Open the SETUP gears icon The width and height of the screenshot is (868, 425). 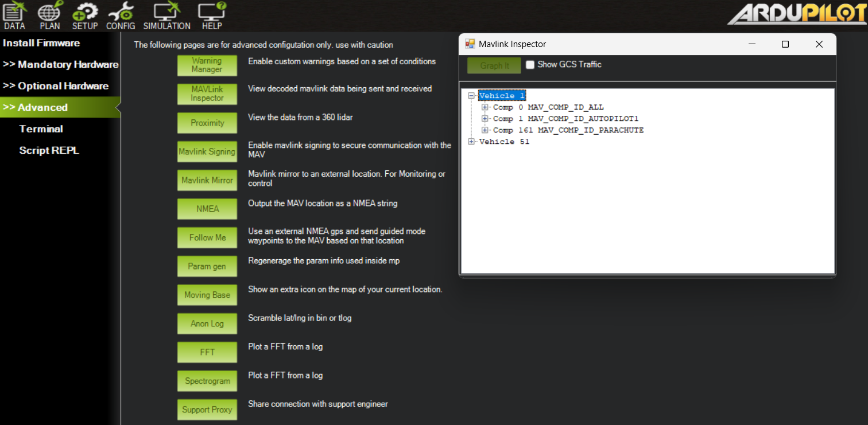85,15
